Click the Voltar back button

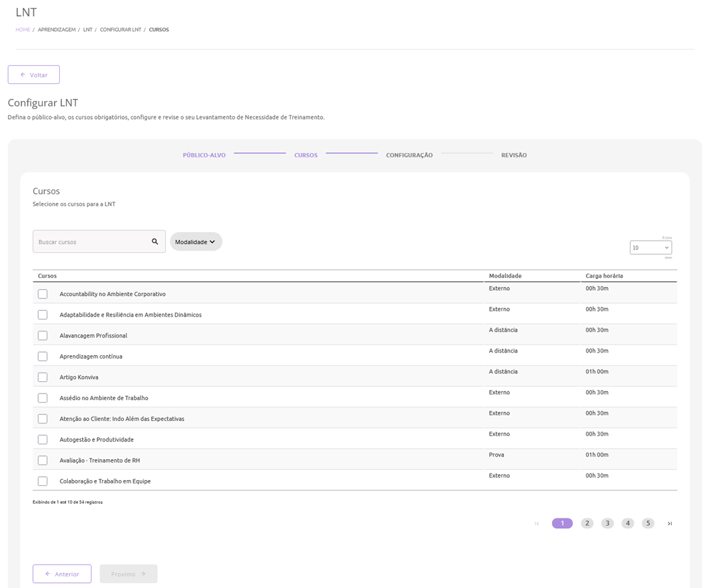34,75
